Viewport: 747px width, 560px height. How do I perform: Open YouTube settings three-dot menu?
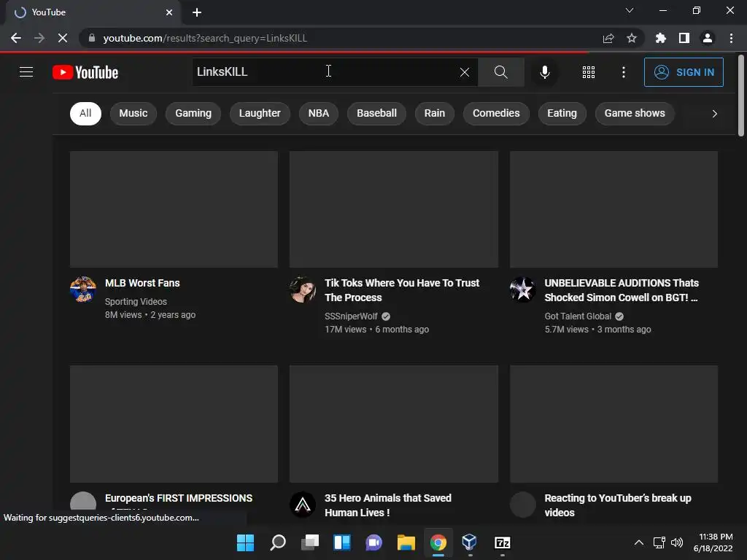coord(624,72)
